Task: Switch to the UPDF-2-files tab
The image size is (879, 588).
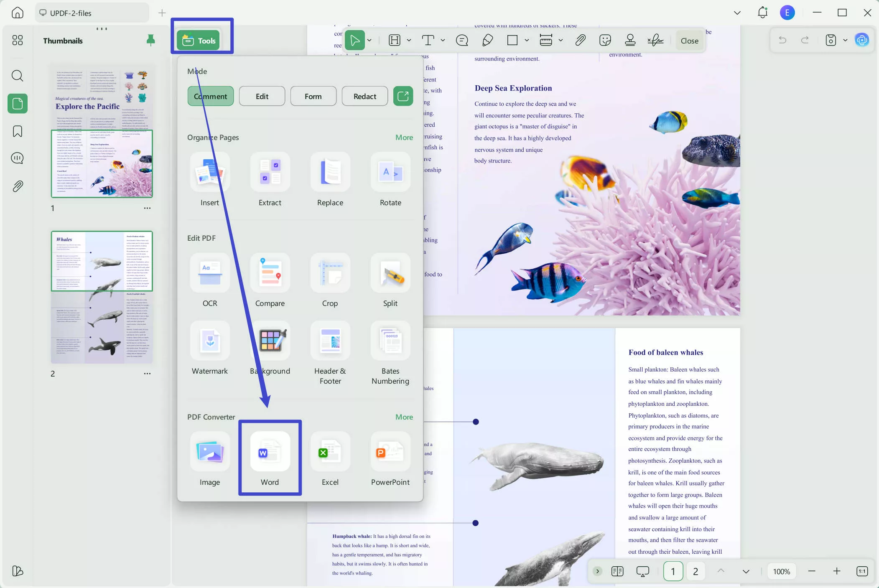Action: (91, 13)
